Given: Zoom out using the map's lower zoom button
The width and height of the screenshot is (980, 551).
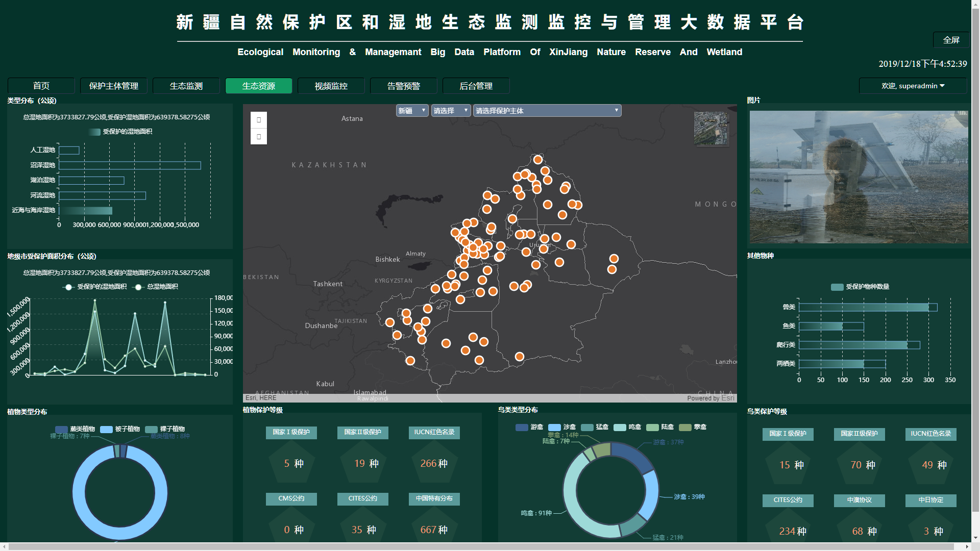Looking at the screenshot, I should (x=259, y=136).
